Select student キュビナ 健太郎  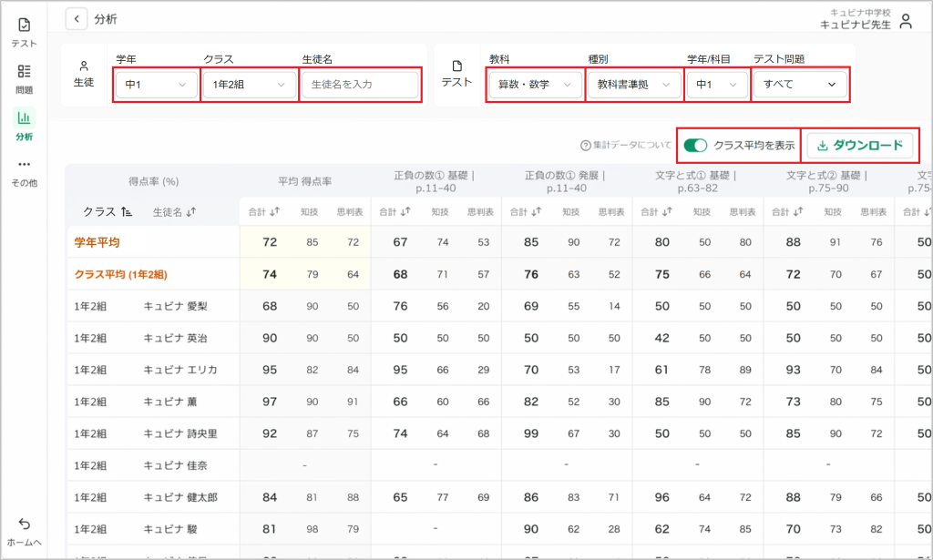180,497
